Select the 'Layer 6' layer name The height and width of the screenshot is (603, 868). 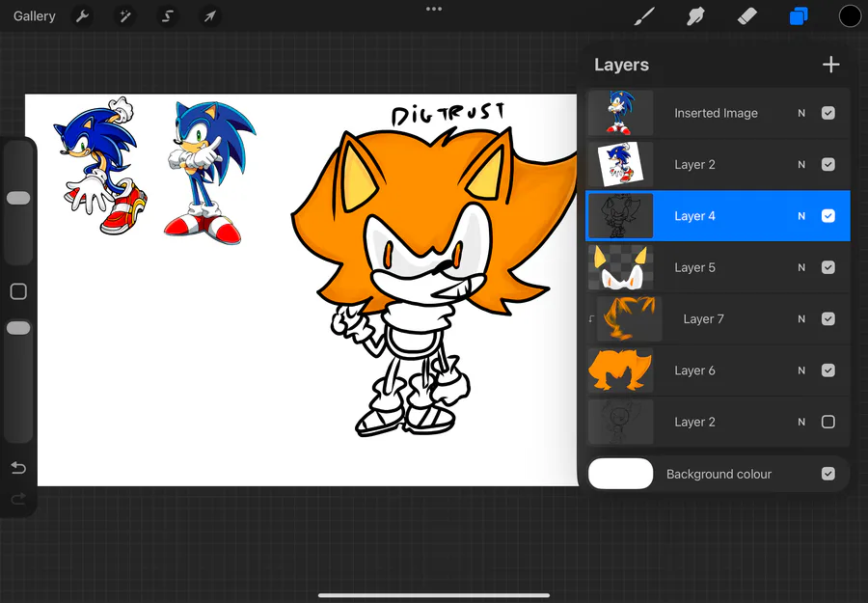pyautogui.click(x=694, y=370)
